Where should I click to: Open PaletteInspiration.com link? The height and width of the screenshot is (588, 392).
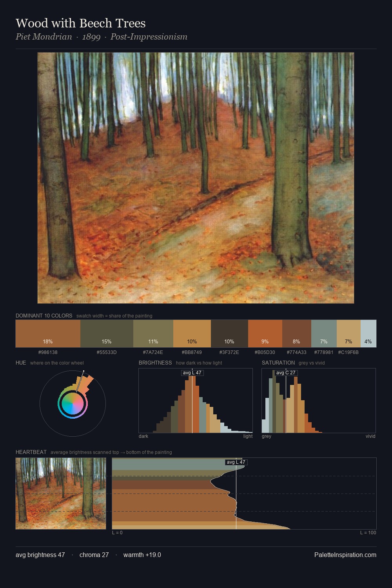pos(345,555)
